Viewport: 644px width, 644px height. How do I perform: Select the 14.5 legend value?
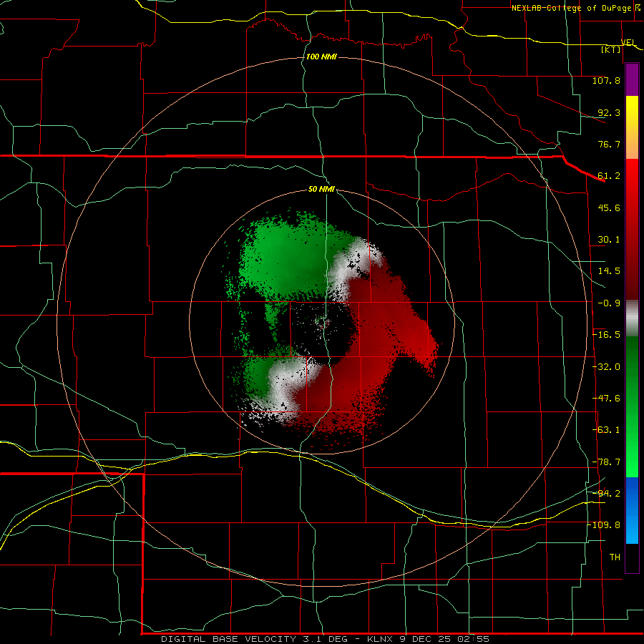tap(609, 271)
